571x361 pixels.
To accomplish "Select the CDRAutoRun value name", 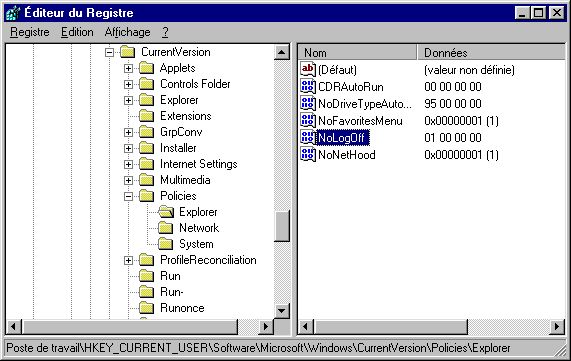I will [x=351, y=87].
